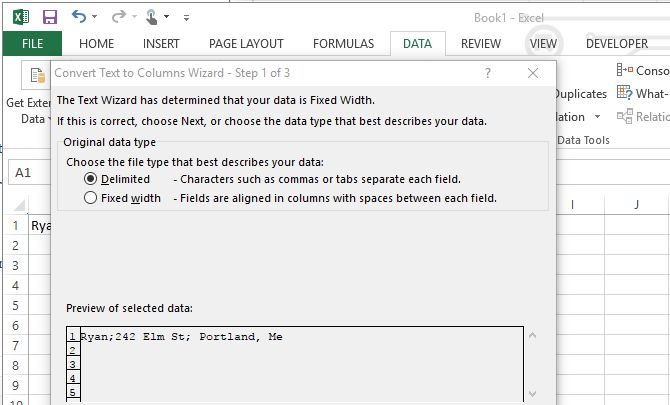Open wizard help question mark

[x=488, y=73]
